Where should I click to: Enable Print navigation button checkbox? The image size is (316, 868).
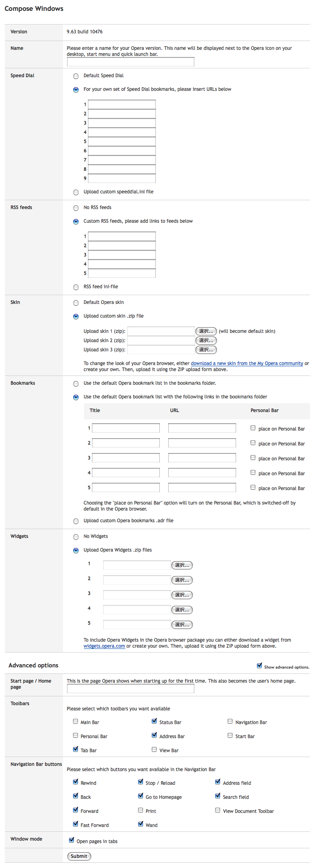141,811
